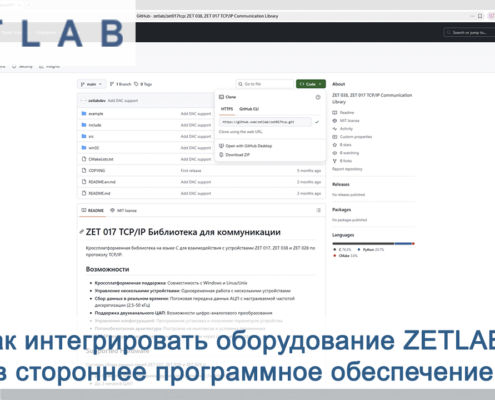Click the stars icon in About
The image size is (495, 400).
pos(335,145)
